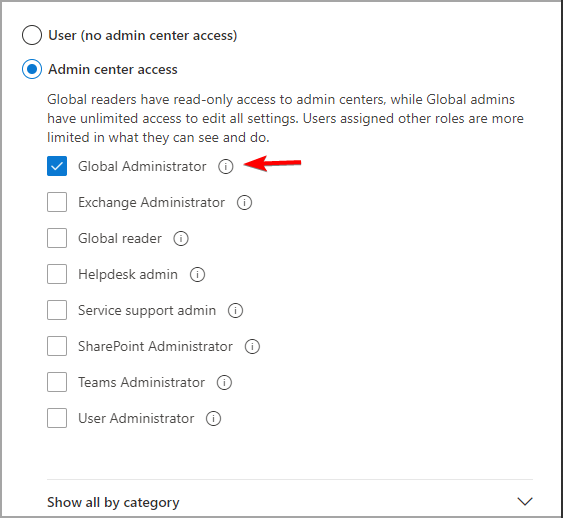This screenshot has height=518, width=563.
Task: Enable the User Administrator checkbox
Action: 57,418
